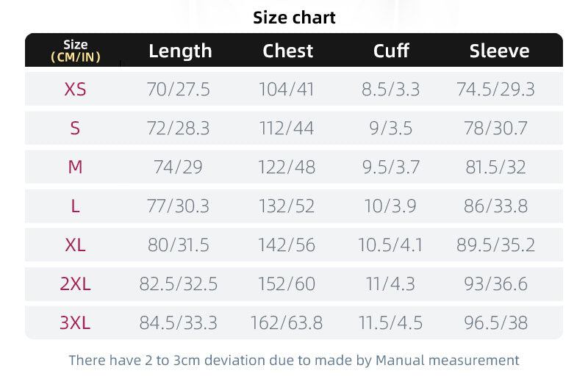Select the 152/60 chest value
This screenshot has width=588, height=390.
pos(287,284)
